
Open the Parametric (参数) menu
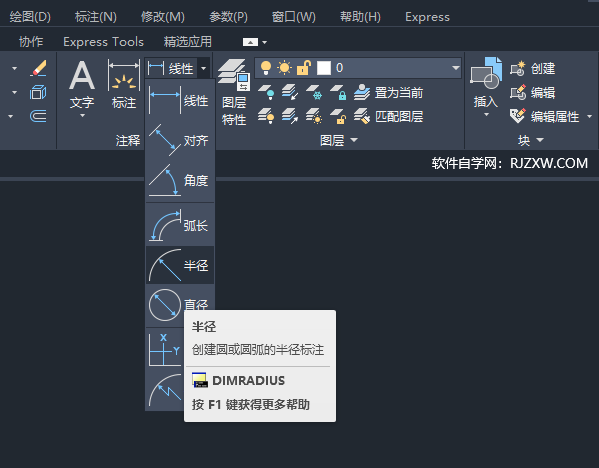tap(228, 17)
